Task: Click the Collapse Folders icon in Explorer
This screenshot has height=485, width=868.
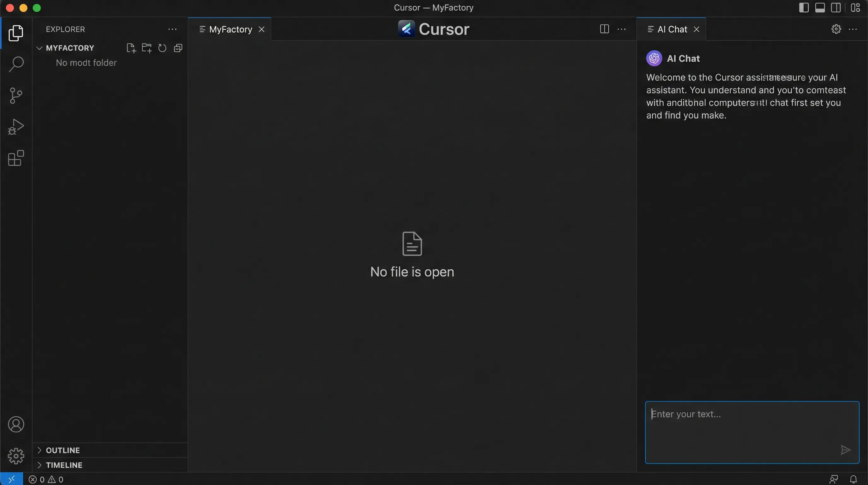Action: (178, 48)
